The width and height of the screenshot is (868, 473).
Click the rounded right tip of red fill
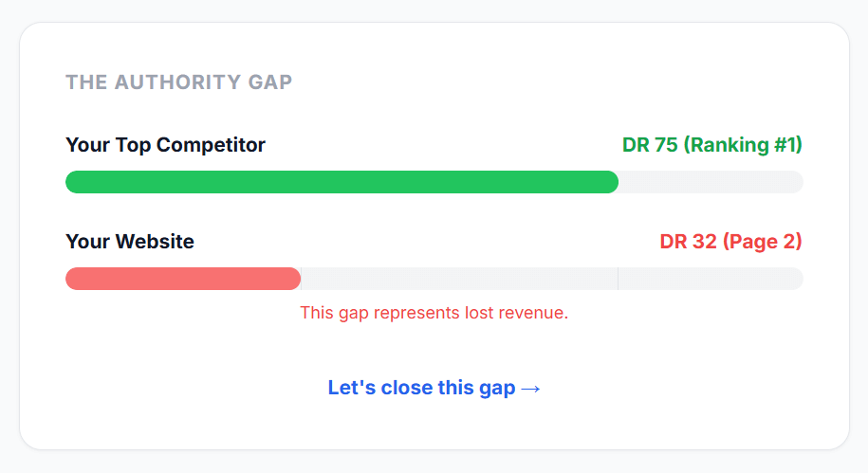[294, 279]
